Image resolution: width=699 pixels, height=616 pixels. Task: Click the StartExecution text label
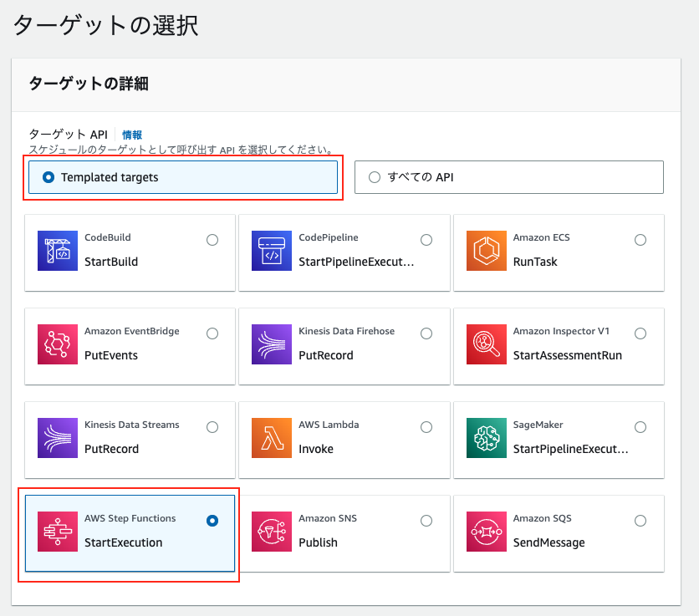[123, 542]
